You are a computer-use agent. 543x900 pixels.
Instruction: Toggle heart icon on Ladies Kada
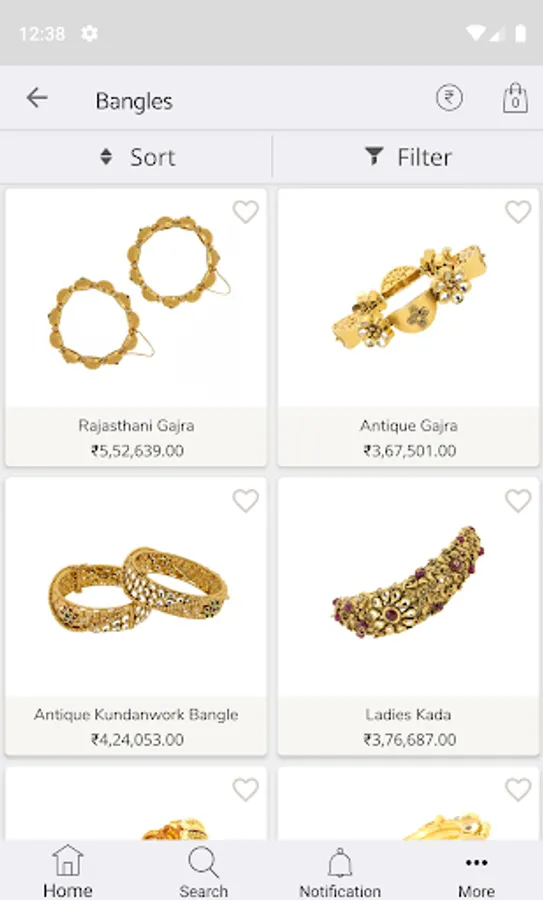[x=518, y=501]
